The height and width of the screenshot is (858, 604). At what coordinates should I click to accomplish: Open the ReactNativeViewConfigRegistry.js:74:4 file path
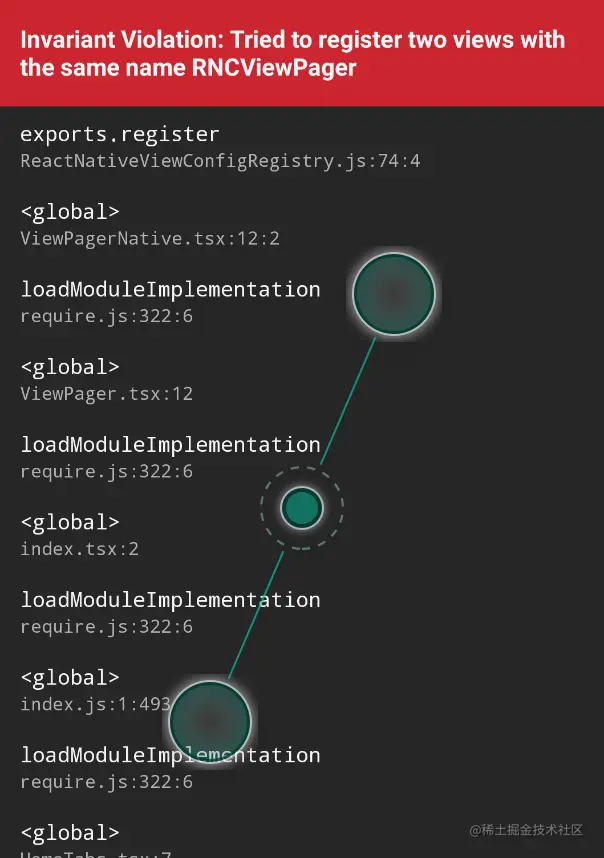click(220, 161)
